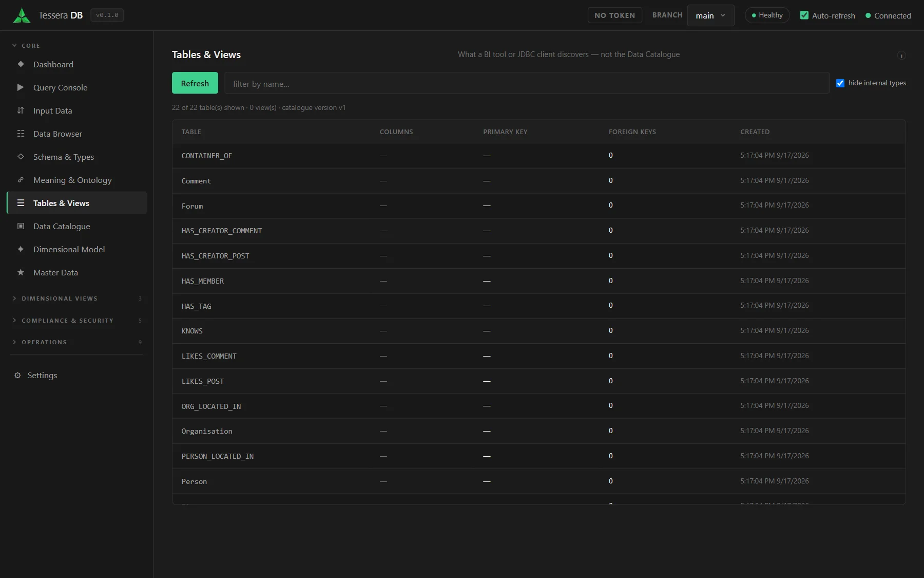Open Master Data page
Image resolution: width=924 pixels, height=578 pixels.
pyautogui.click(x=77, y=272)
